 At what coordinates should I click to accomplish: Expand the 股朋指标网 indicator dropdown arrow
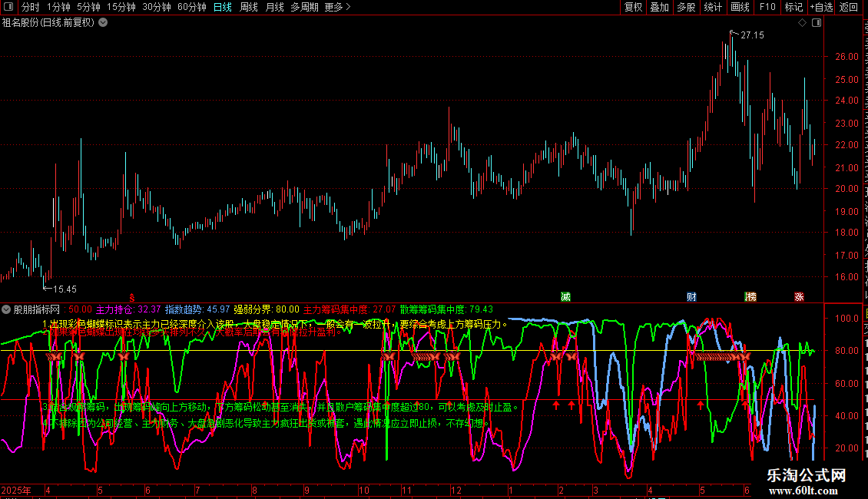[x=6, y=310]
